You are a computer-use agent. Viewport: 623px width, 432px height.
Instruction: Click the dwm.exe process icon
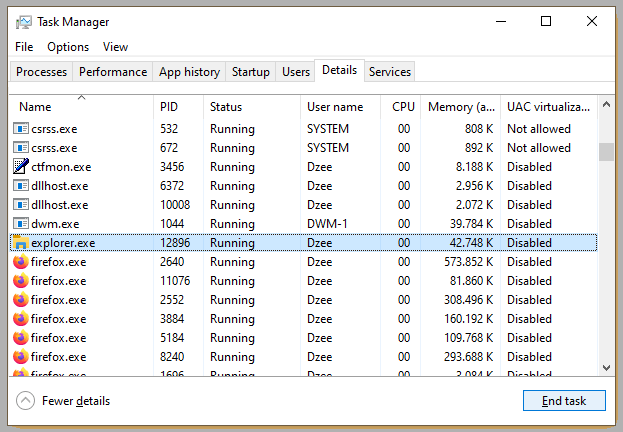pos(21,224)
